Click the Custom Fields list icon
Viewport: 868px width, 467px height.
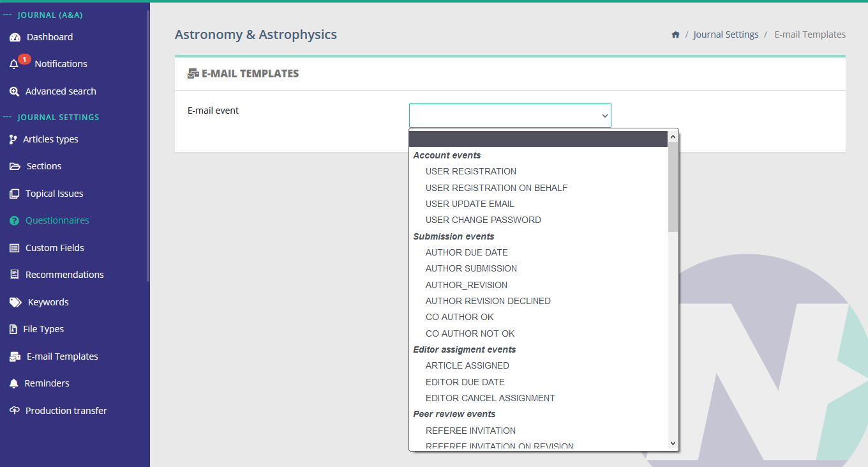click(14, 248)
